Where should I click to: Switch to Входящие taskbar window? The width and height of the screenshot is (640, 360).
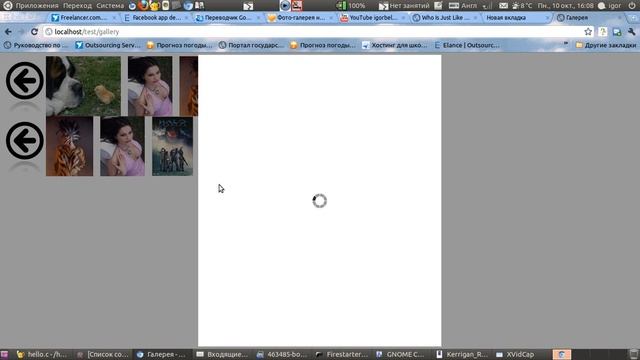tap(222, 354)
